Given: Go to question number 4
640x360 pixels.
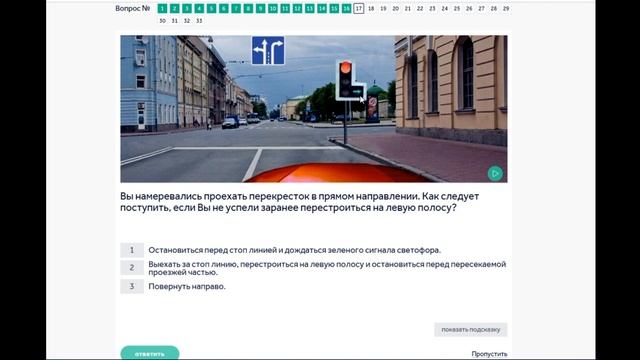Looking at the screenshot, I should pos(199,9).
